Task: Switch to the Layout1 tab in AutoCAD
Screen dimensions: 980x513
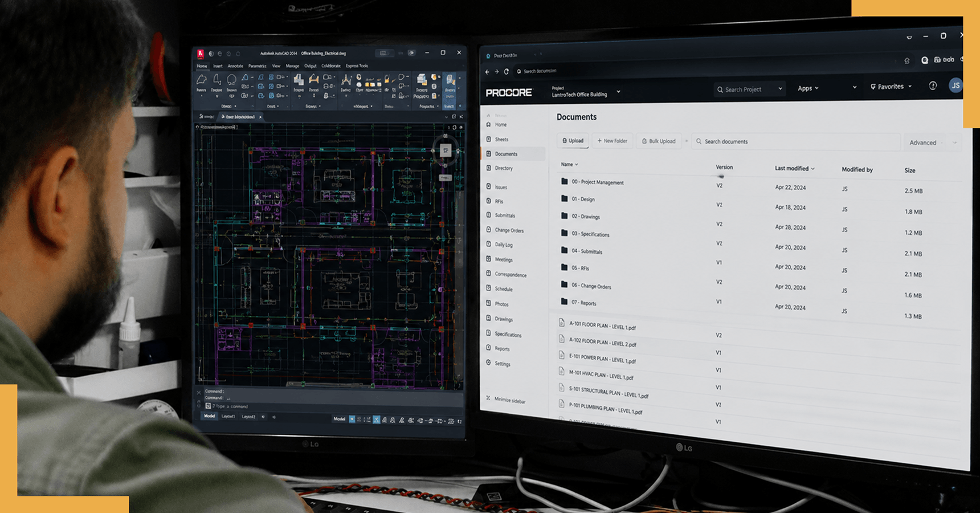Action: point(228,416)
